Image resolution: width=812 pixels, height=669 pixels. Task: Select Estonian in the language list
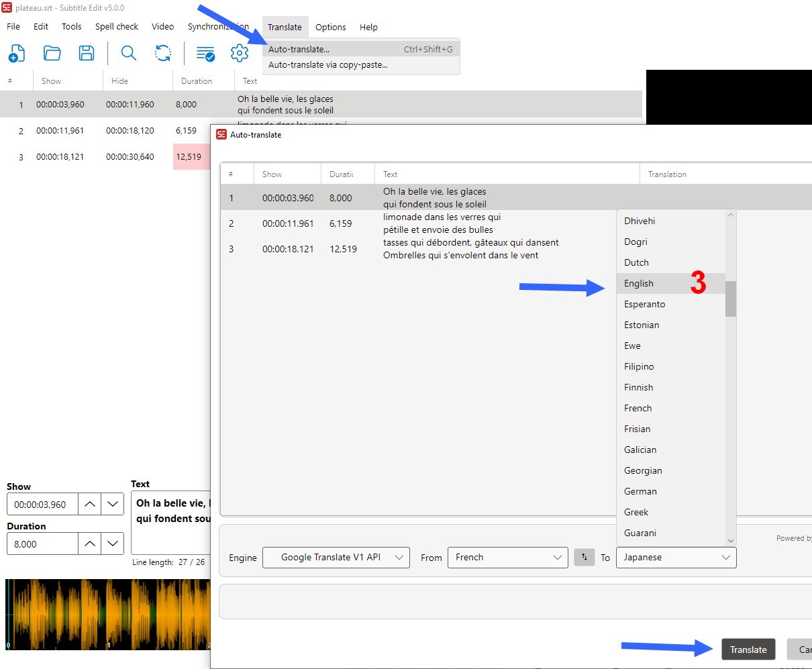(670, 325)
